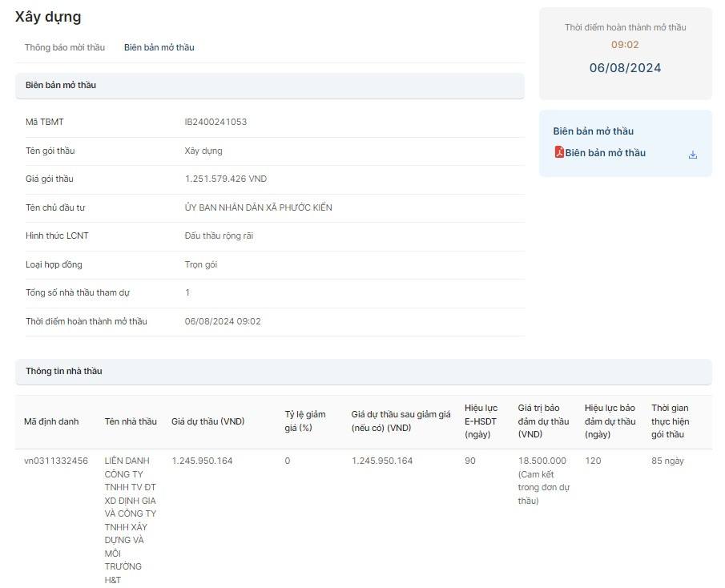Image resolution: width=725 pixels, height=588 pixels.
Task: Click the red PDF file icon
Action: click(x=559, y=152)
